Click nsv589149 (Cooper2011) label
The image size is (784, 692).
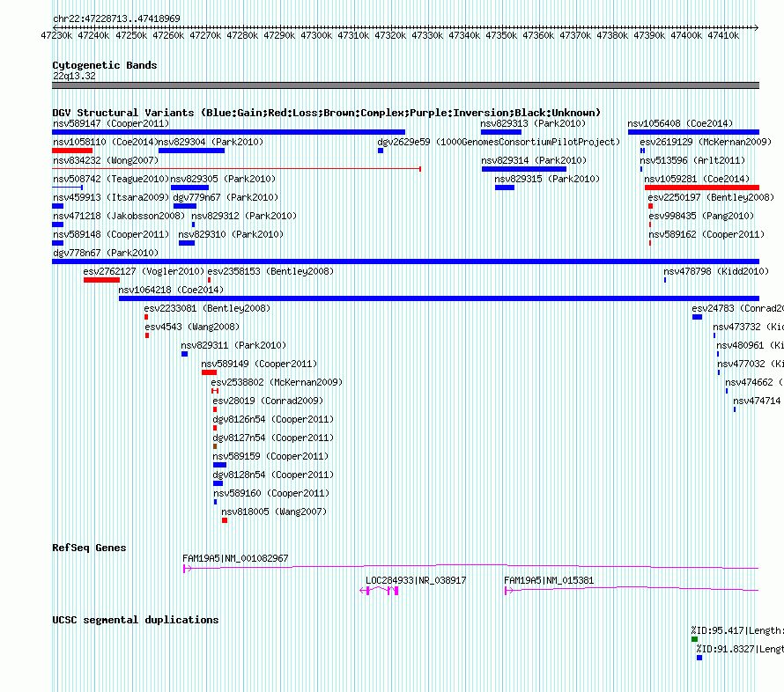tap(259, 364)
